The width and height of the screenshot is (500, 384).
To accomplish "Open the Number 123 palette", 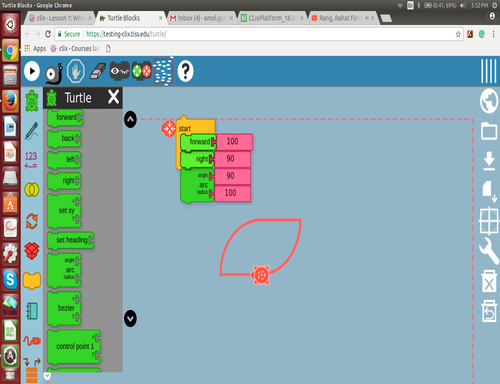I will (31, 160).
